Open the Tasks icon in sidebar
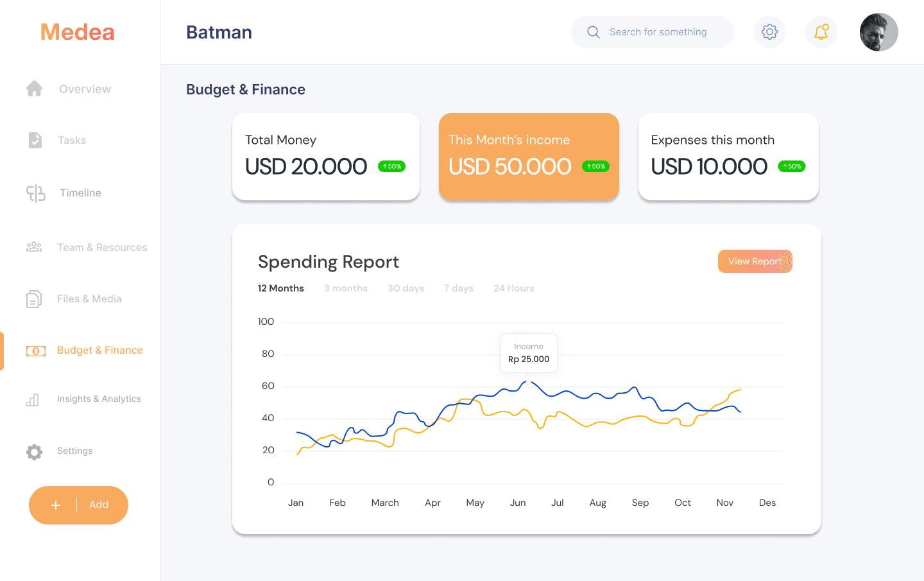This screenshot has height=581, width=924. point(34,139)
